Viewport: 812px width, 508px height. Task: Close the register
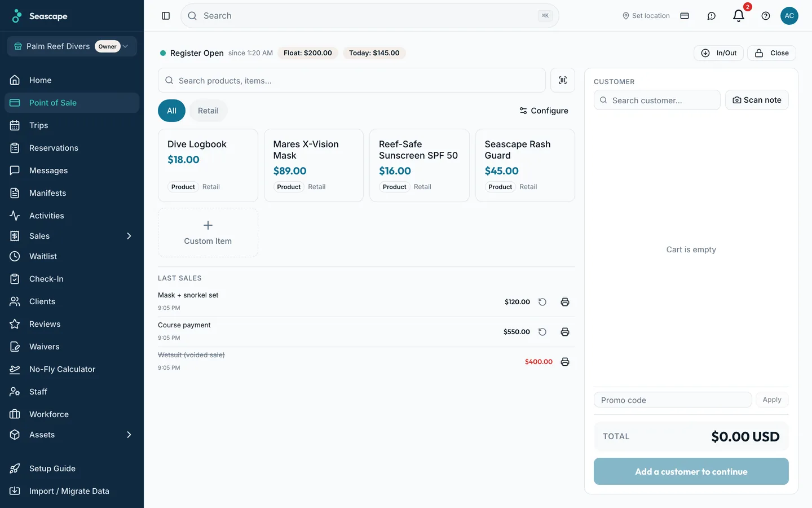pyautogui.click(x=771, y=53)
